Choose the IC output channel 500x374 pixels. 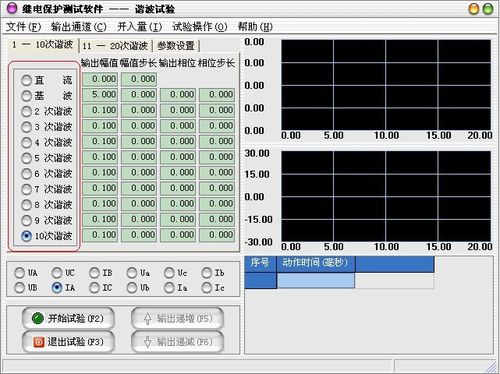94,287
